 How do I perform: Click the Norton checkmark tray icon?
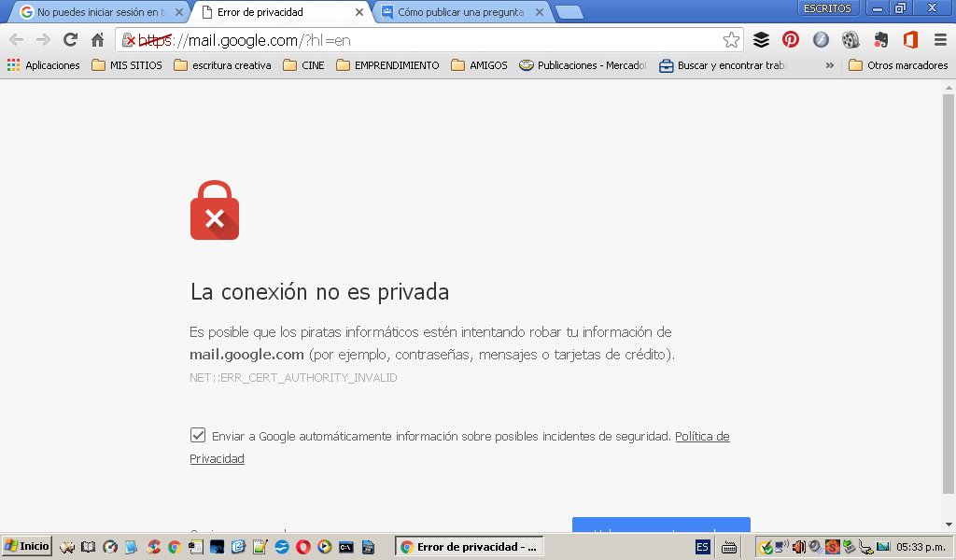point(766,547)
